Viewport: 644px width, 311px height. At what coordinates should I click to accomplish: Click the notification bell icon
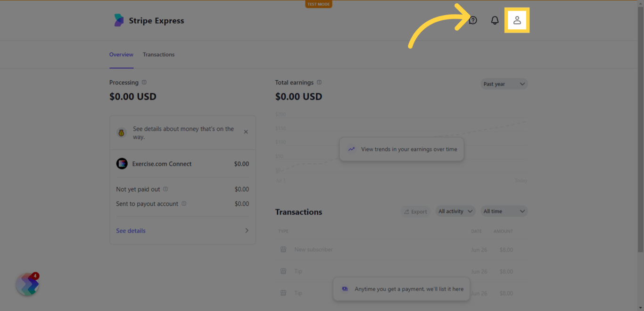click(495, 20)
